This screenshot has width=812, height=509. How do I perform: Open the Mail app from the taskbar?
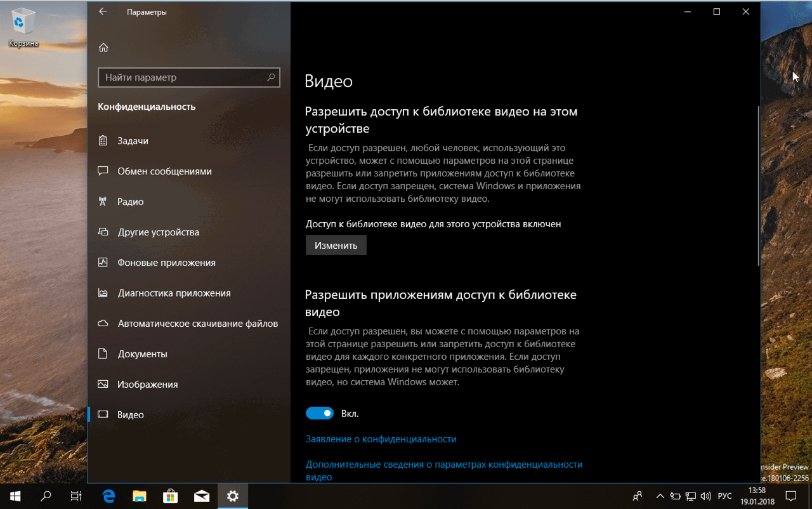point(202,496)
